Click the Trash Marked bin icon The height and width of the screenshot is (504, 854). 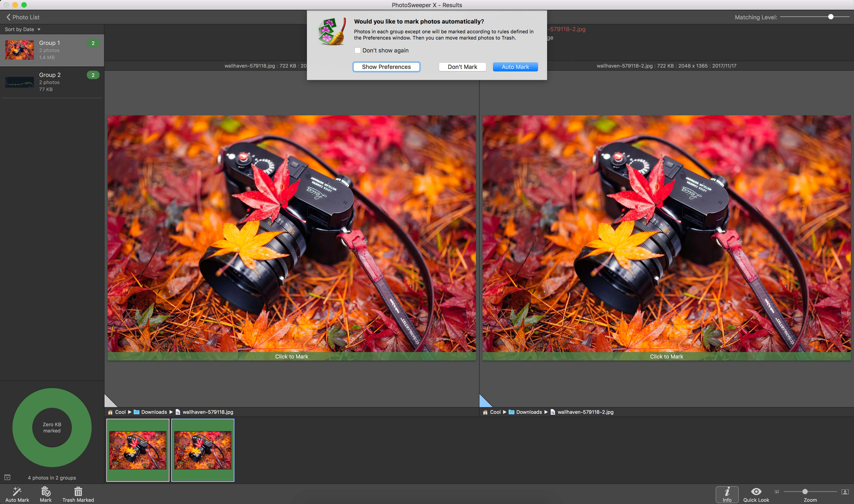click(x=78, y=491)
